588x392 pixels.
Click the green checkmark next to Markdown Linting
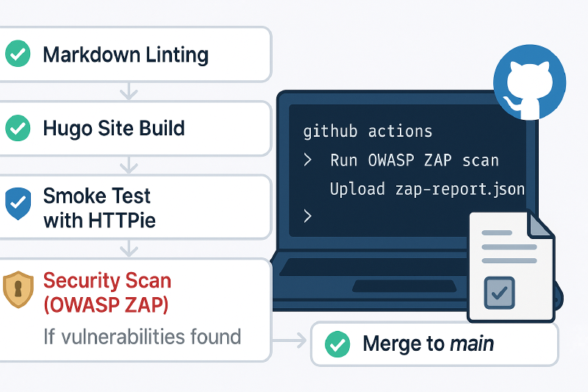coord(18,54)
